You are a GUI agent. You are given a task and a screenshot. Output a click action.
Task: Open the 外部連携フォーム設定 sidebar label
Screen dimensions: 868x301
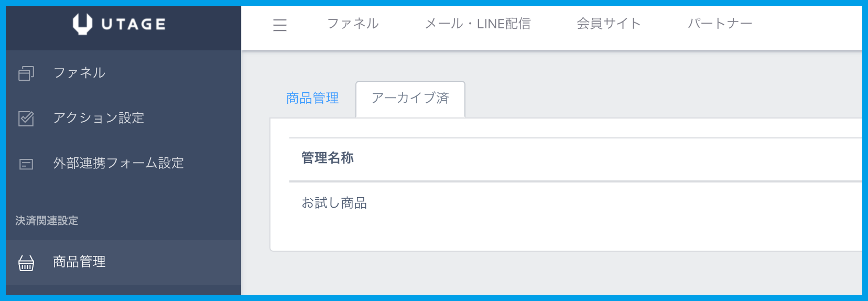pyautogui.click(x=118, y=163)
